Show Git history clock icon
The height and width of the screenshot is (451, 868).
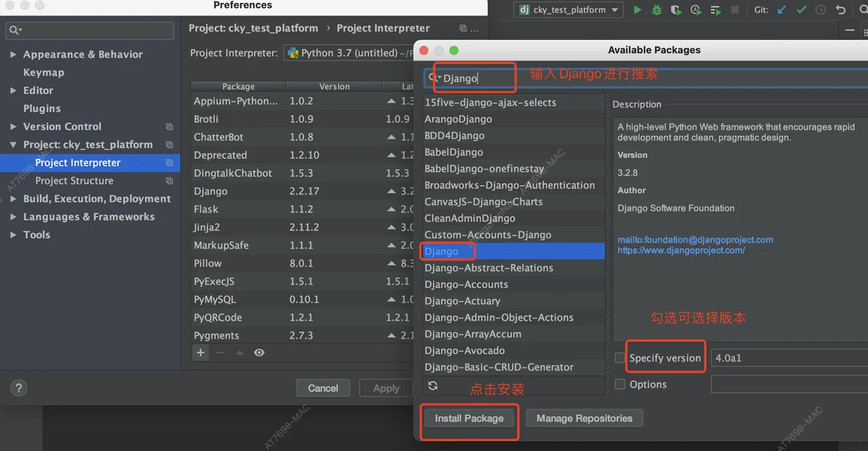(821, 10)
